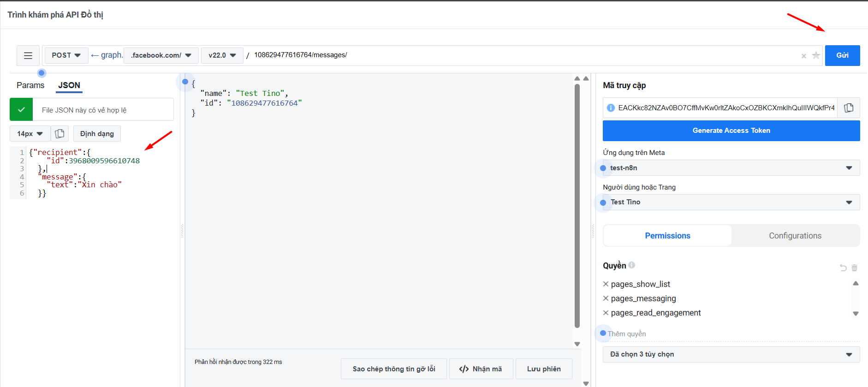Click the Trình khám phá API Đồ thị title
The width and height of the screenshot is (868, 387).
(x=55, y=15)
